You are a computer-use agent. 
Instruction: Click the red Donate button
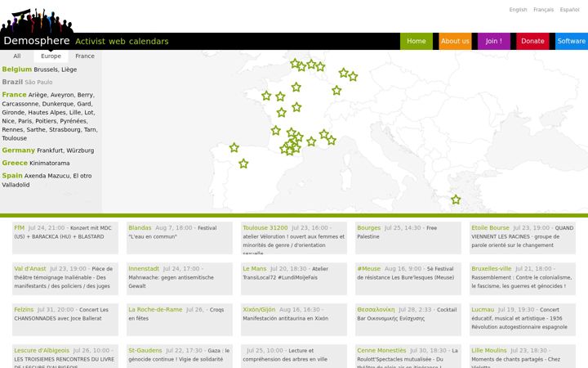532,41
